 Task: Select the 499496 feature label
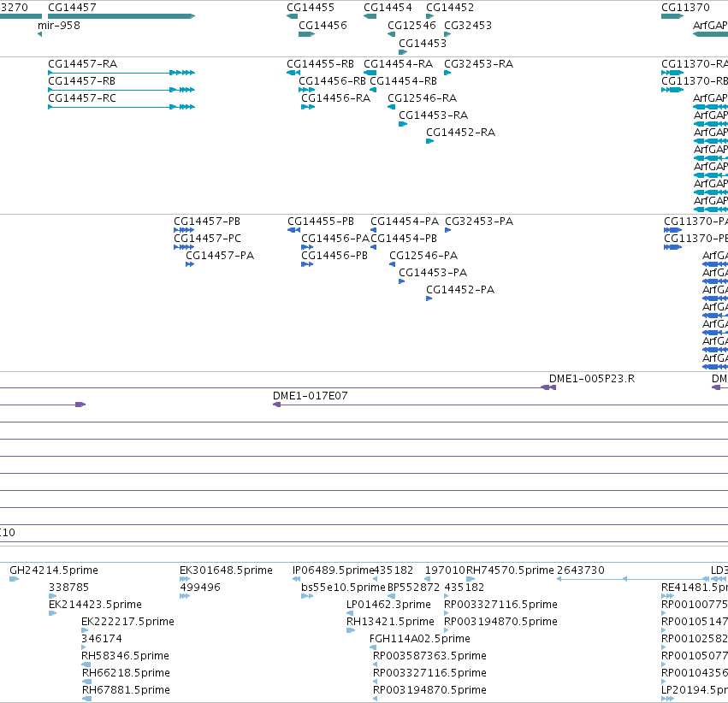200,587
